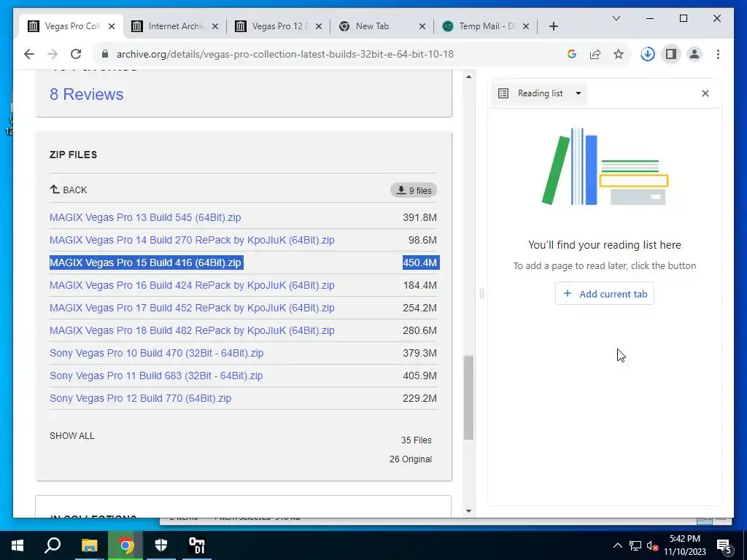Close the Temp Mail tab
This screenshot has width=747, height=560.
[x=525, y=26]
